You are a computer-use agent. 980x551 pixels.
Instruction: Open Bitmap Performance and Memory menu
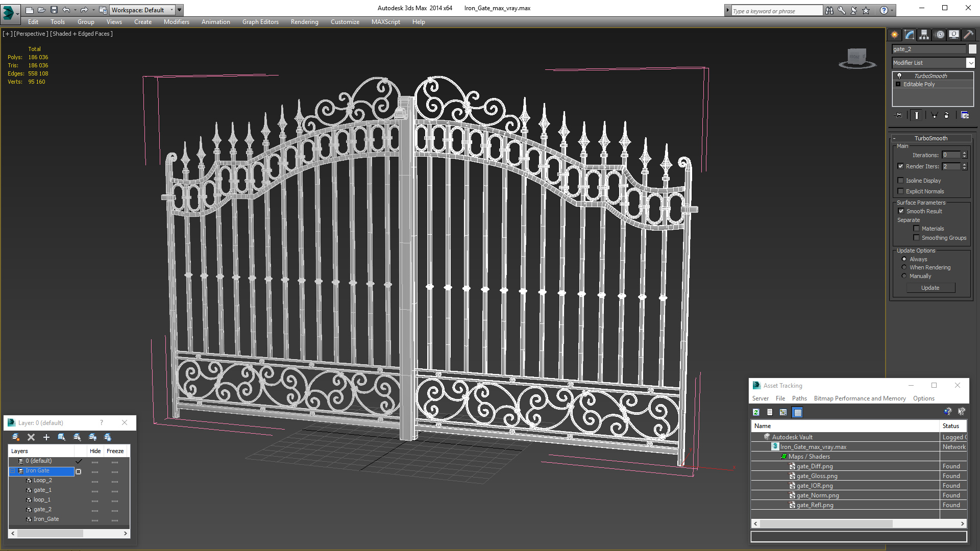(x=860, y=398)
